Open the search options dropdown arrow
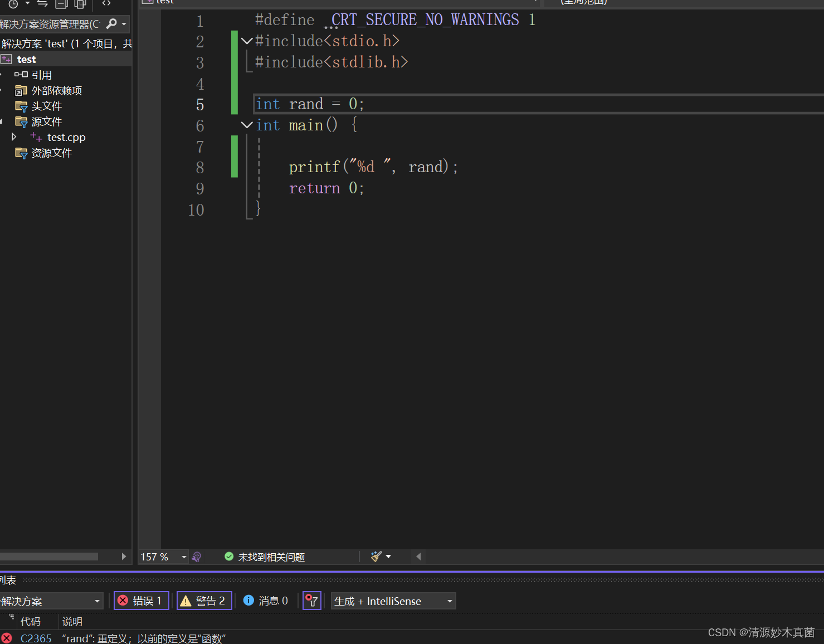 pyautogui.click(x=124, y=25)
